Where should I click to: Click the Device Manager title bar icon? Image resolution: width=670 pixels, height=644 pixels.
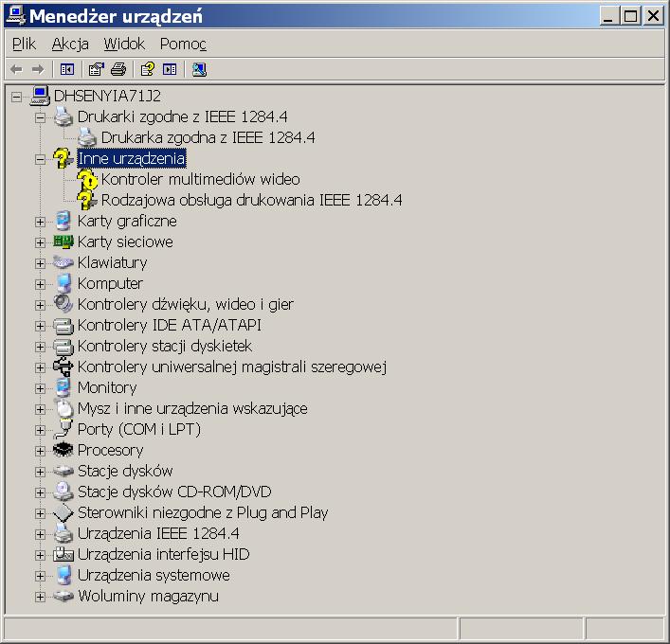point(17,16)
